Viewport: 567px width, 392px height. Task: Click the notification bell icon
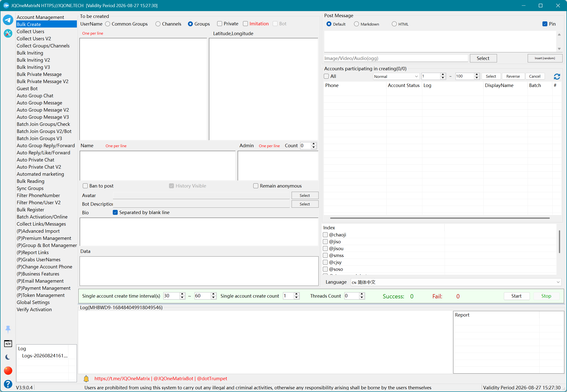pyautogui.click(x=86, y=379)
